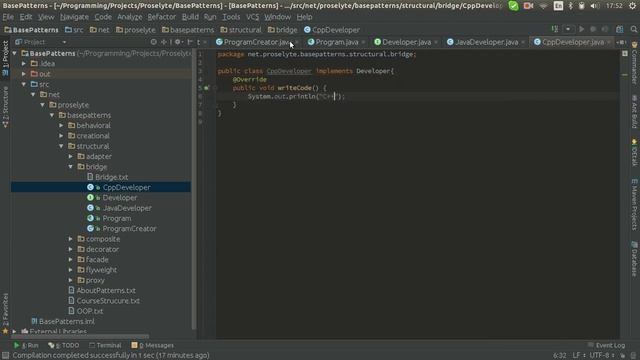
Task: Open the VCS menu
Action: [252, 17]
